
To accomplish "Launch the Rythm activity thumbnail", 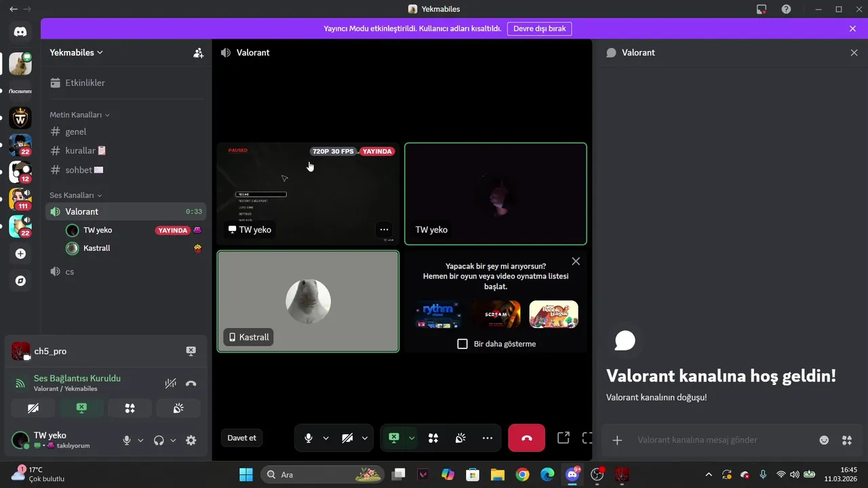I will (x=439, y=314).
